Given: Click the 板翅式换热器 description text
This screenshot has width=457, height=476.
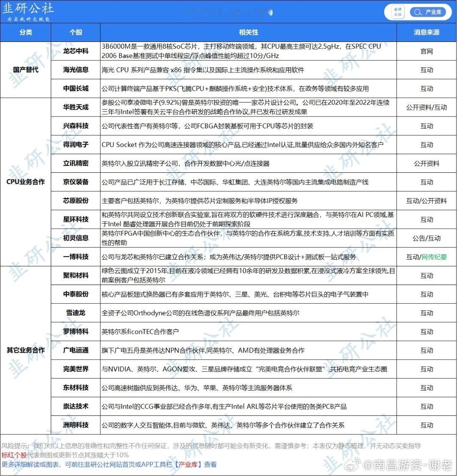Looking at the screenshot, I should pos(235,294).
